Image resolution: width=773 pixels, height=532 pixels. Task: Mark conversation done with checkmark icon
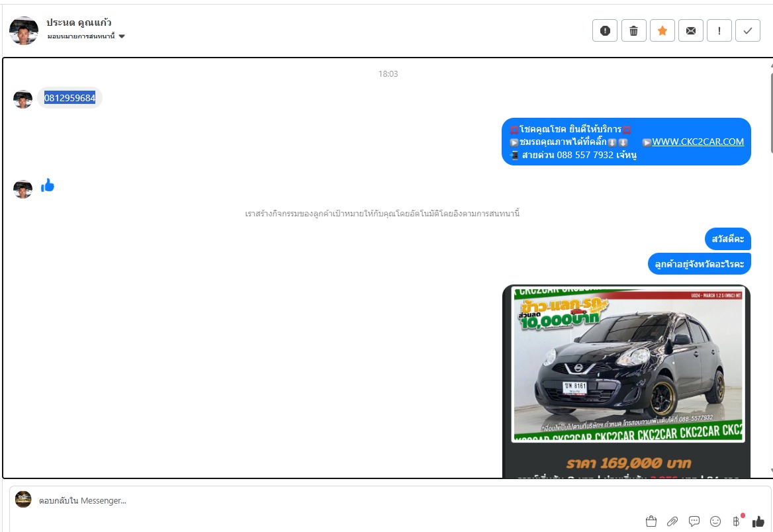point(748,30)
